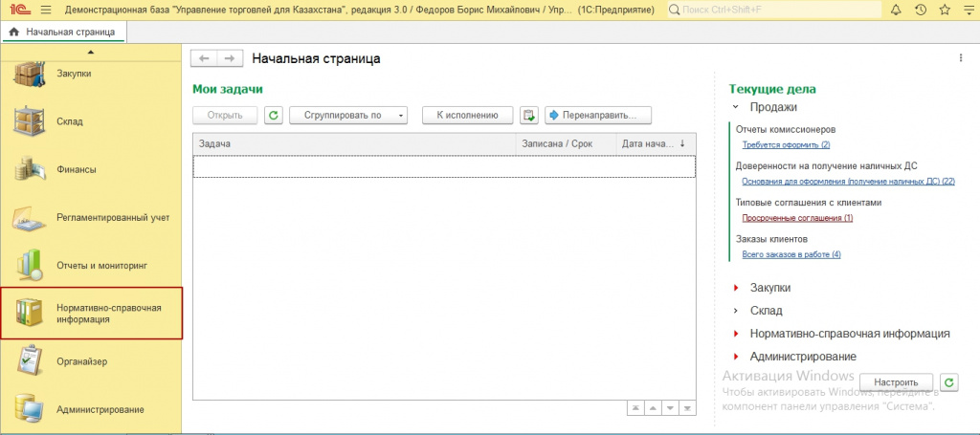
Task: Collapse the Продажи section
Action: pyautogui.click(x=736, y=107)
